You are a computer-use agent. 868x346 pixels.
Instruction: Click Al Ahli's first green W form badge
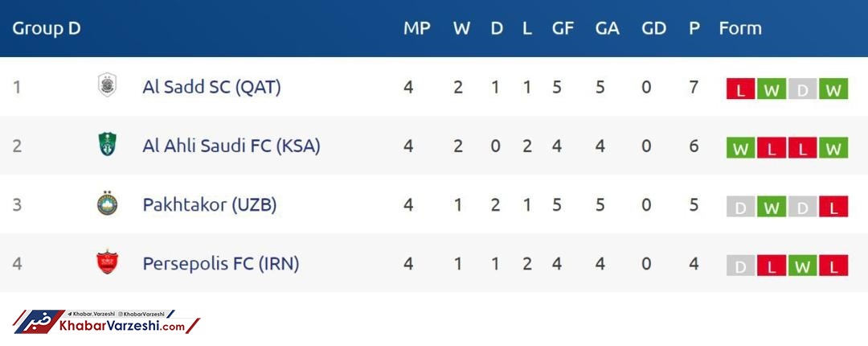pos(740,148)
